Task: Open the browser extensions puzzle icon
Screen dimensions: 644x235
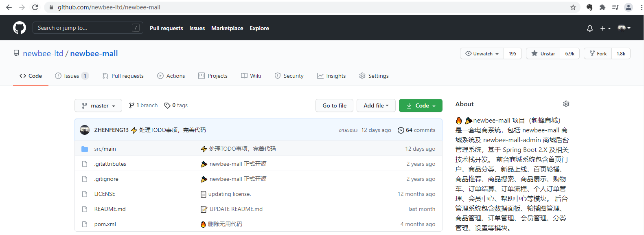Action: pos(602,7)
